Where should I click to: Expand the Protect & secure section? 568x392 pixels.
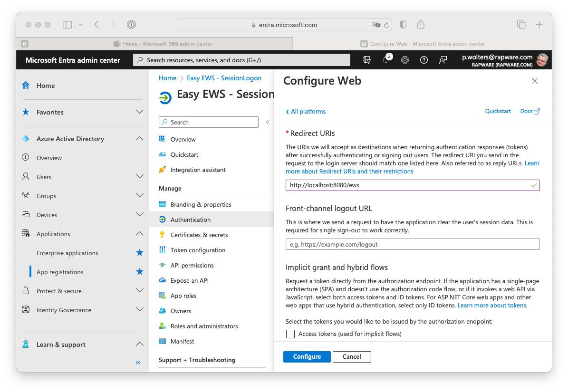(139, 291)
